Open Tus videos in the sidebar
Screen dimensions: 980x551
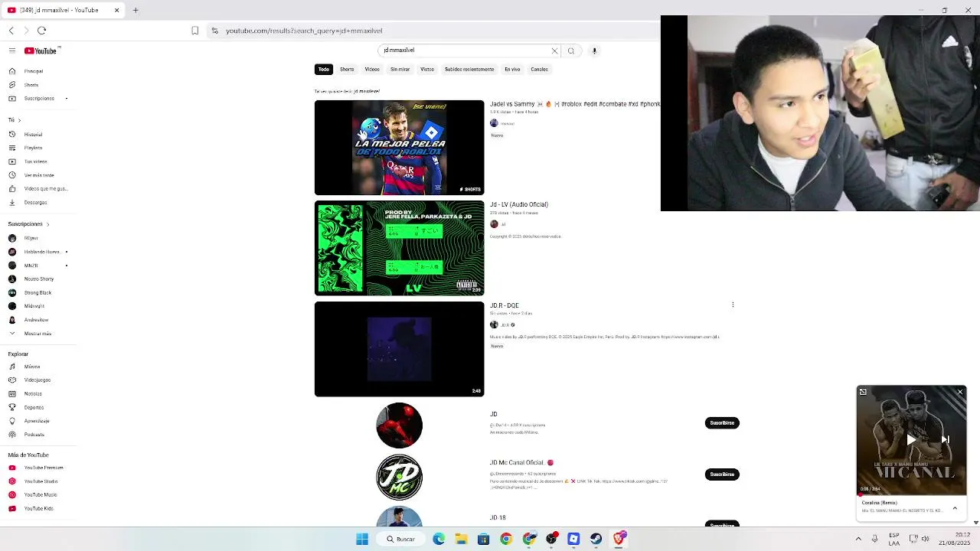35,161
